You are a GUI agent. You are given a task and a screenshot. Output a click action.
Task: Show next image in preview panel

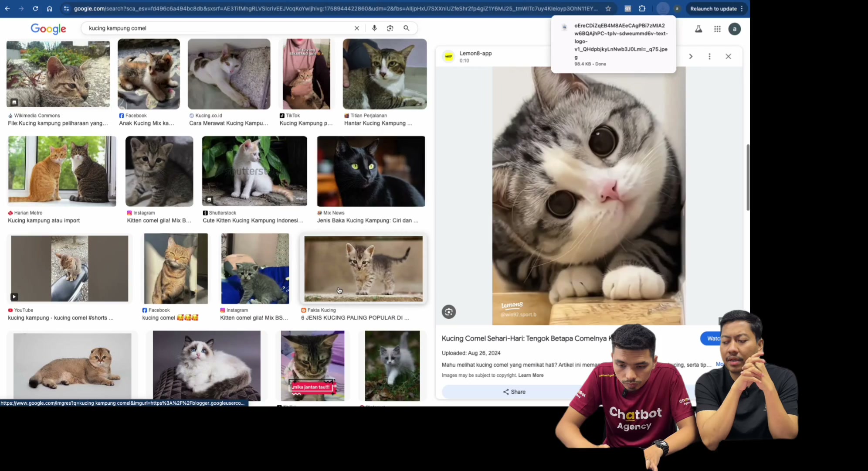click(691, 56)
